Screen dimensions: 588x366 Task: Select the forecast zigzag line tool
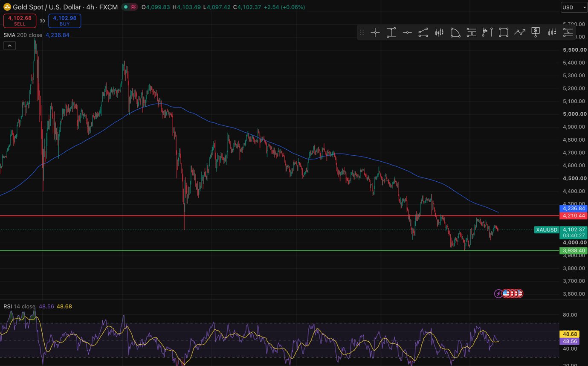click(520, 32)
